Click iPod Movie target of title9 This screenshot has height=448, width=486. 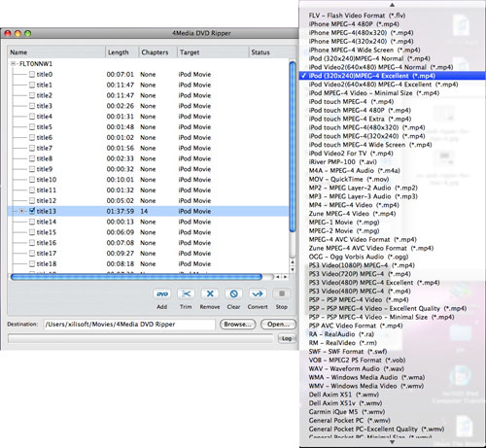click(194, 169)
